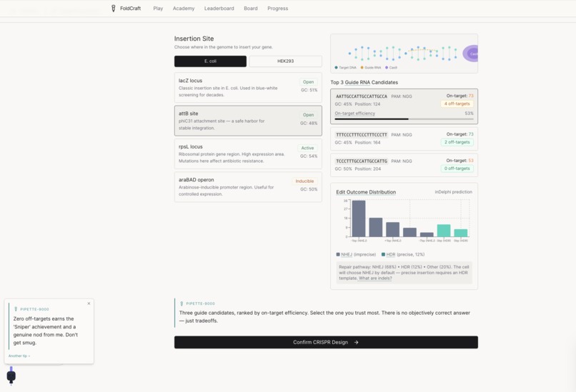The width and height of the screenshot is (576, 392).
Task: Click the inDelphi prediction label
Action: 453,192
